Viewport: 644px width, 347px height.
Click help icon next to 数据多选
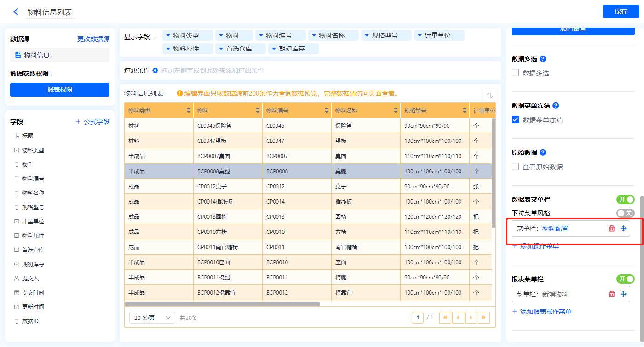(543, 59)
